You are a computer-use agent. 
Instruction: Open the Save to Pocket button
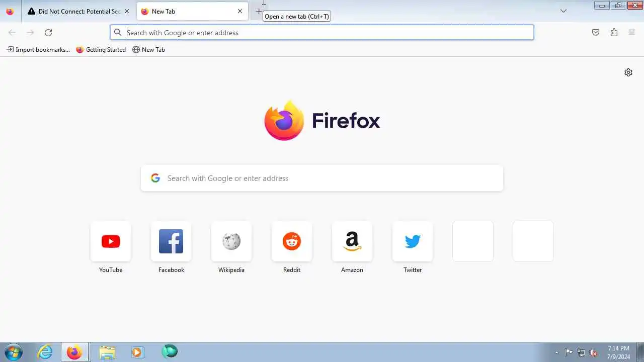coord(596,32)
